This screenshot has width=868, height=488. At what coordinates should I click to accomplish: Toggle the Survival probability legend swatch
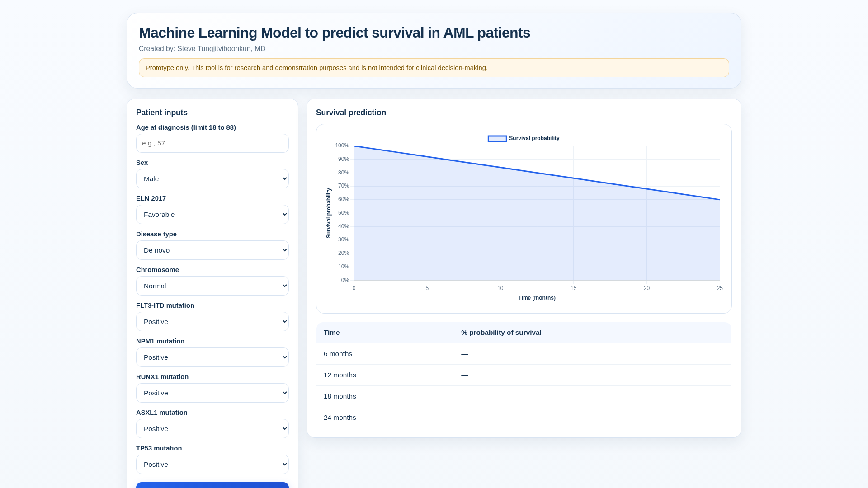(x=497, y=139)
